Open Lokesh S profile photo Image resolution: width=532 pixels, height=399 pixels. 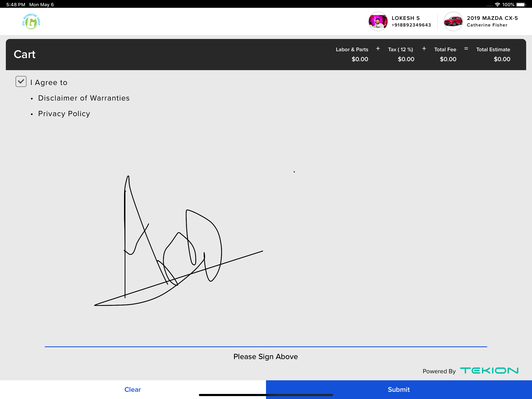378,21
